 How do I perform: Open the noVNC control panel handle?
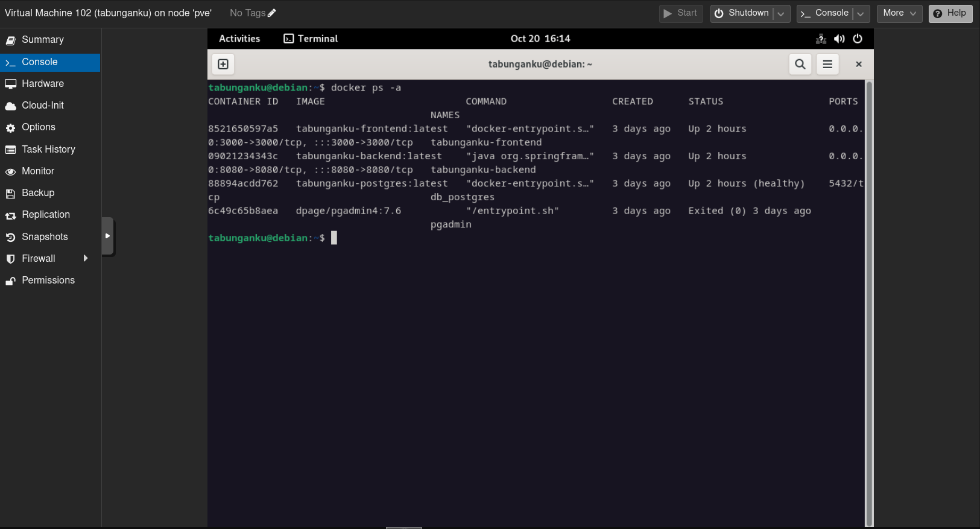click(108, 236)
